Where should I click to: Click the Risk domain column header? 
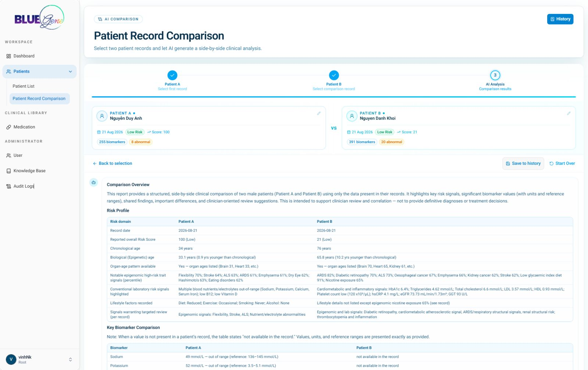click(121, 222)
